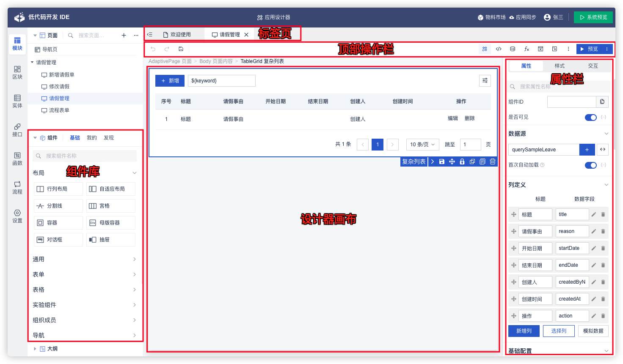Lock the 复杂列表 component via its lock icon
Screen dimensions: 623x364
point(462,161)
